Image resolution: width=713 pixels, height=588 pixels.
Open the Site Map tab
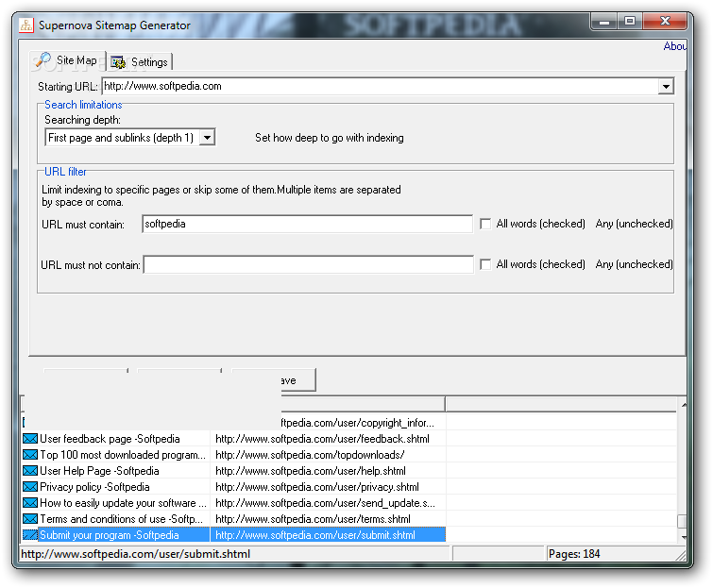(x=68, y=61)
